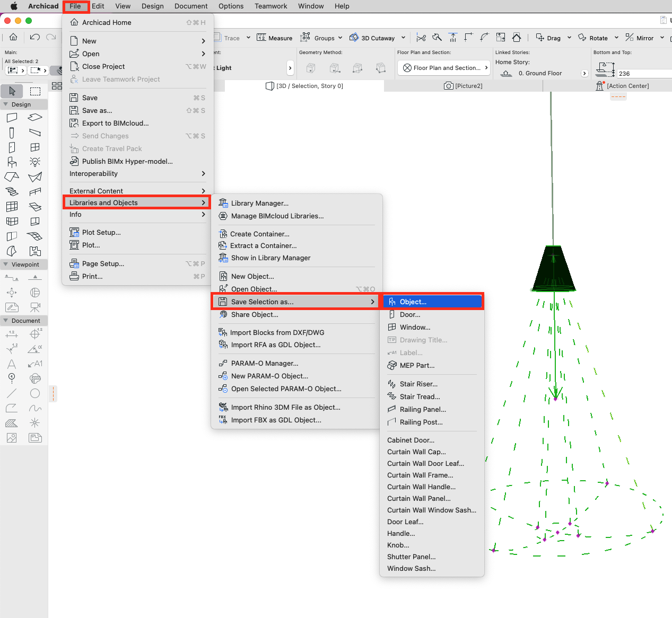This screenshot has width=672, height=618.
Task: Select the Marquee tool
Action: (35, 91)
